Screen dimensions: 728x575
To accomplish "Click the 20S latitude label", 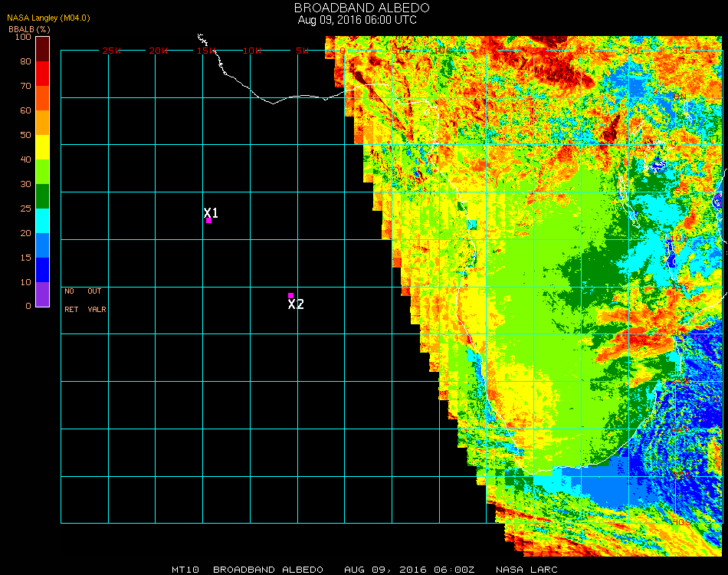I will click(680, 333).
